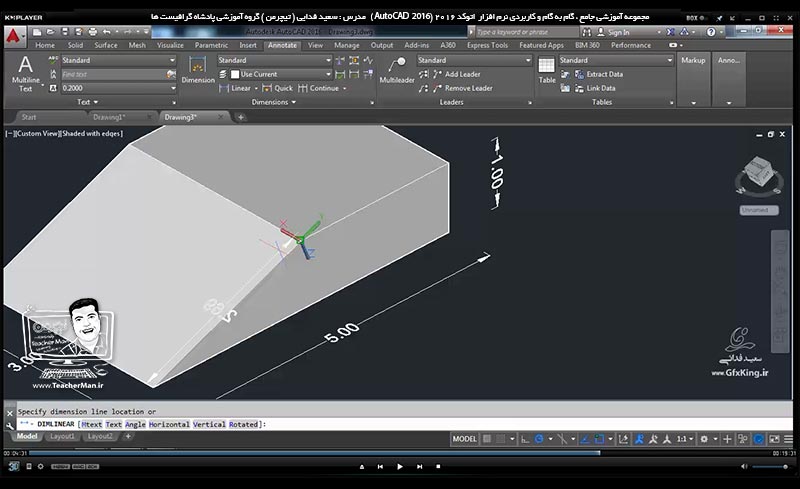
Task: Switch to the Express Tools ribbon tab
Action: coord(487,45)
